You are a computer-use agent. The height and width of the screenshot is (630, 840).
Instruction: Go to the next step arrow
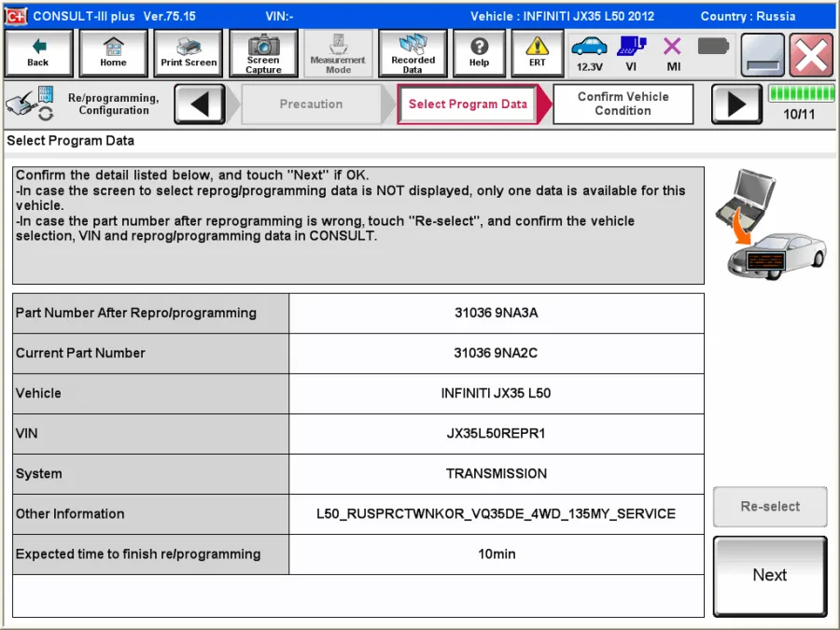point(736,104)
